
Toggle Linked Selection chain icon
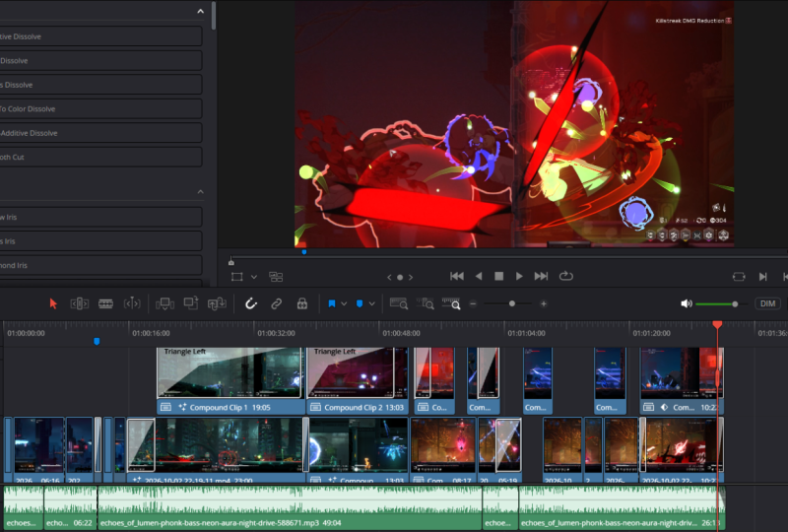coord(277,303)
